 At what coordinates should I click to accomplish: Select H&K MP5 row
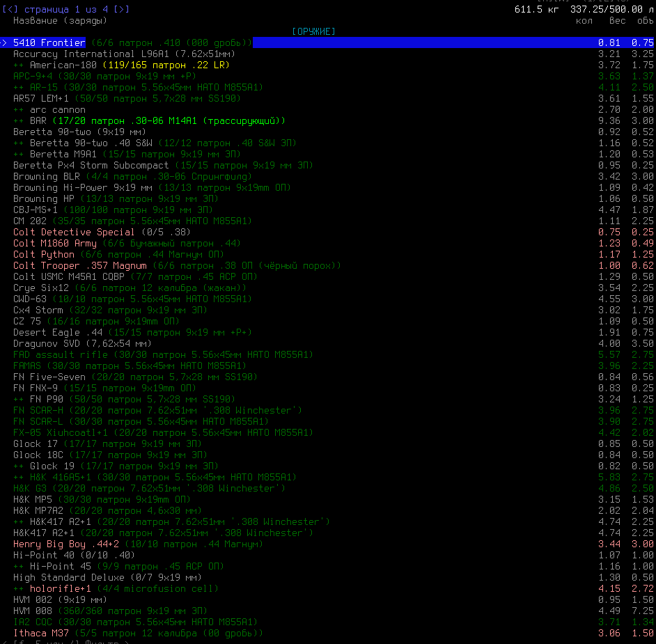click(x=328, y=500)
